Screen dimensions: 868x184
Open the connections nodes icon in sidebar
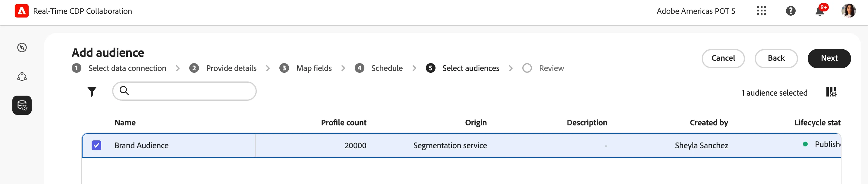point(22,76)
